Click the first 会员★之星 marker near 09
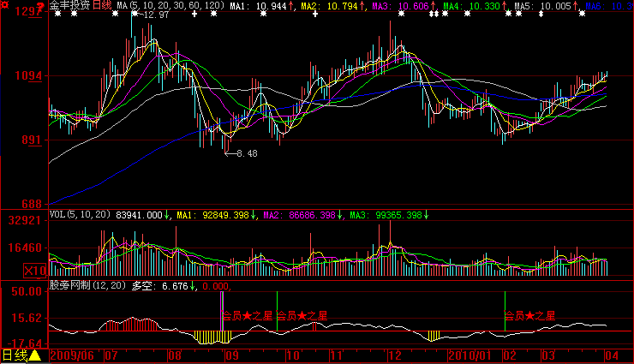634x364 pixels. [x=247, y=316]
